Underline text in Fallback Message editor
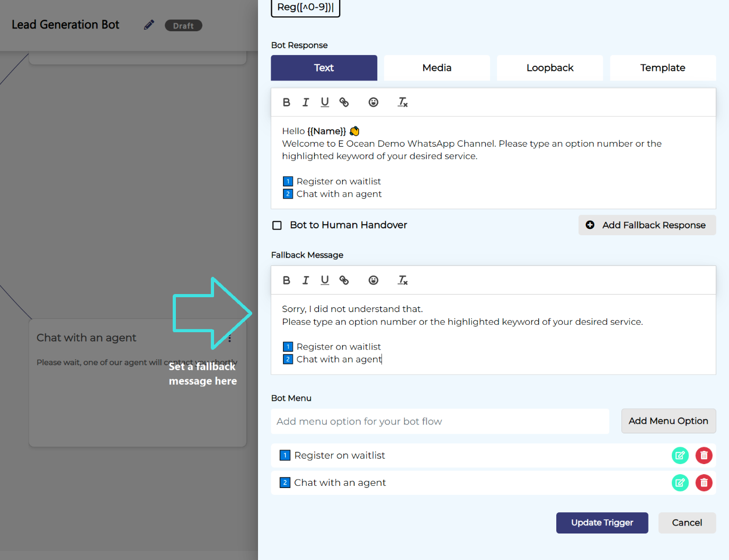The width and height of the screenshot is (729, 560). point(325,280)
